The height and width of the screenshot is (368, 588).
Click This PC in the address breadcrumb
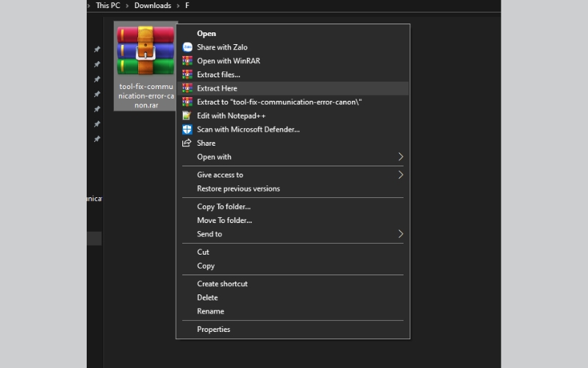click(108, 6)
